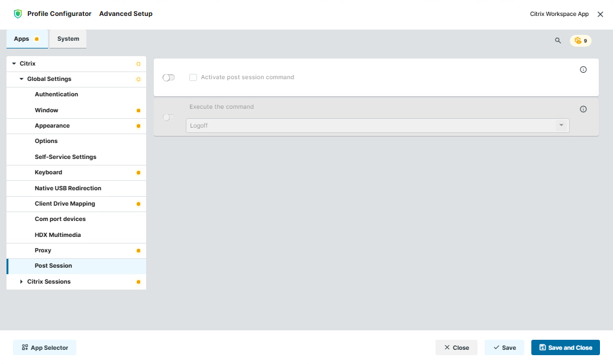Click the Close button in the footer

[456, 347]
